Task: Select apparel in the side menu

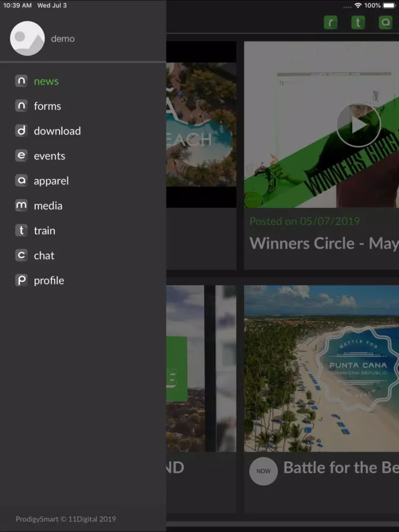Action: click(x=51, y=181)
